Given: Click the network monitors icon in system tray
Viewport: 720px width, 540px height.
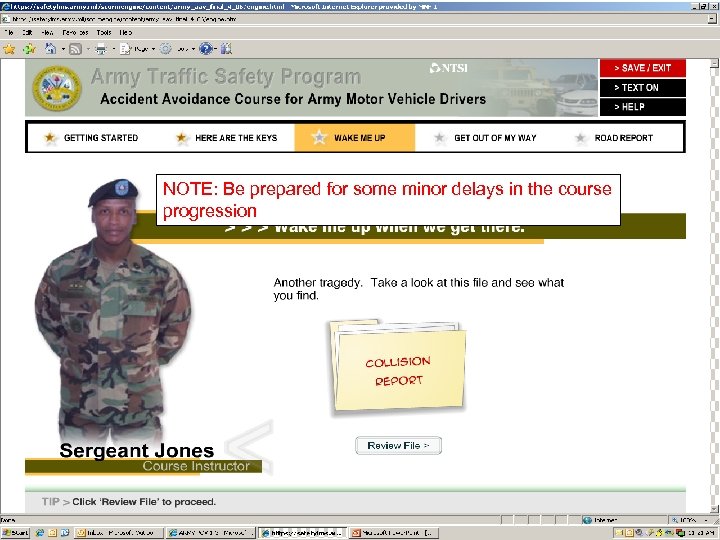Looking at the screenshot, I should (x=680, y=533).
